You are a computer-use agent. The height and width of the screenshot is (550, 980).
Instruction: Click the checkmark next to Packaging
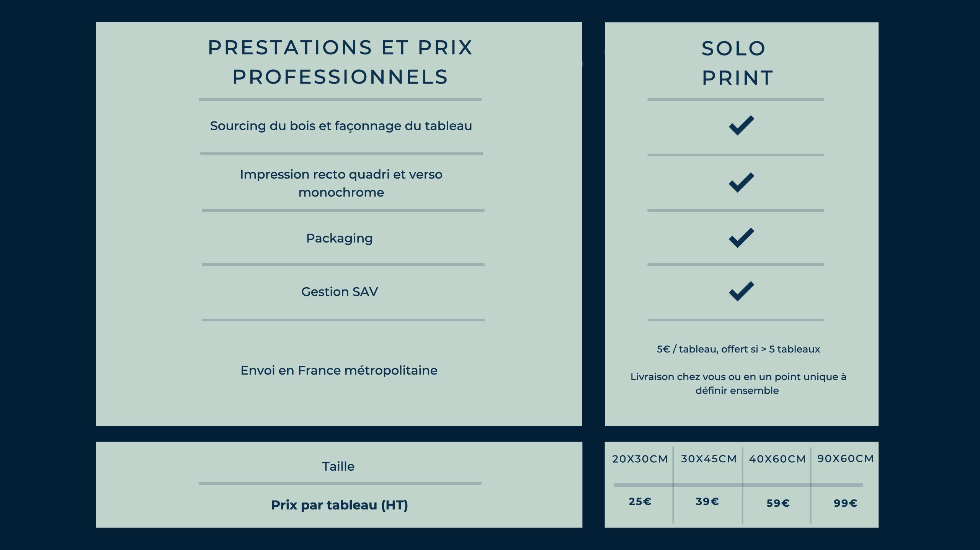pyautogui.click(x=741, y=237)
